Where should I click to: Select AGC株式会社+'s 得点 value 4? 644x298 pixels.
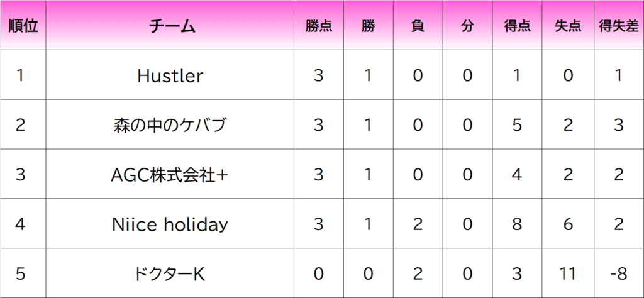click(517, 175)
